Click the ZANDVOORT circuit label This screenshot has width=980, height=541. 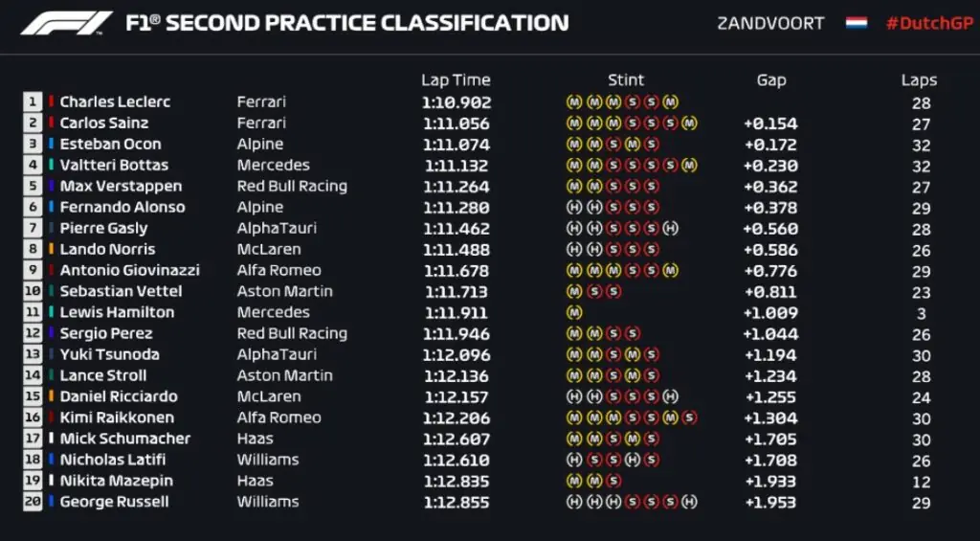[x=770, y=23]
